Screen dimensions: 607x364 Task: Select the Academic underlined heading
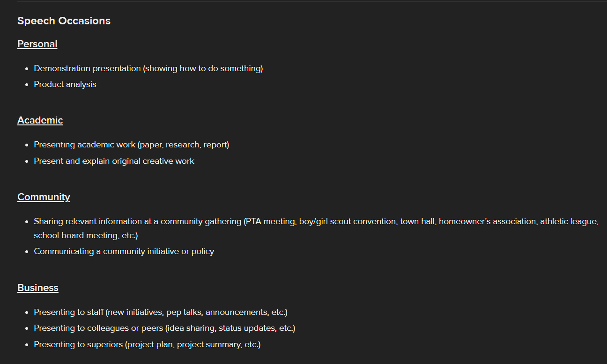point(40,120)
